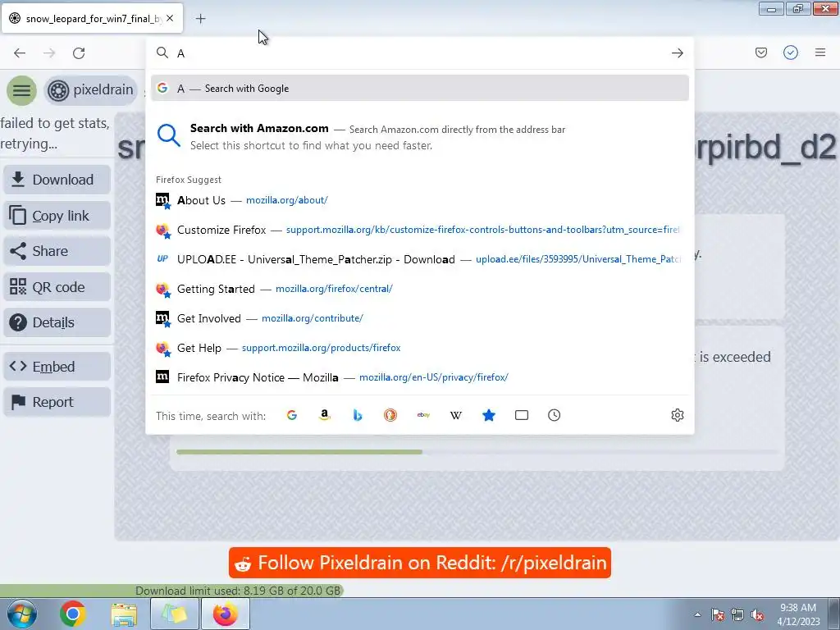Open Get Help suggestion

[x=420, y=348]
